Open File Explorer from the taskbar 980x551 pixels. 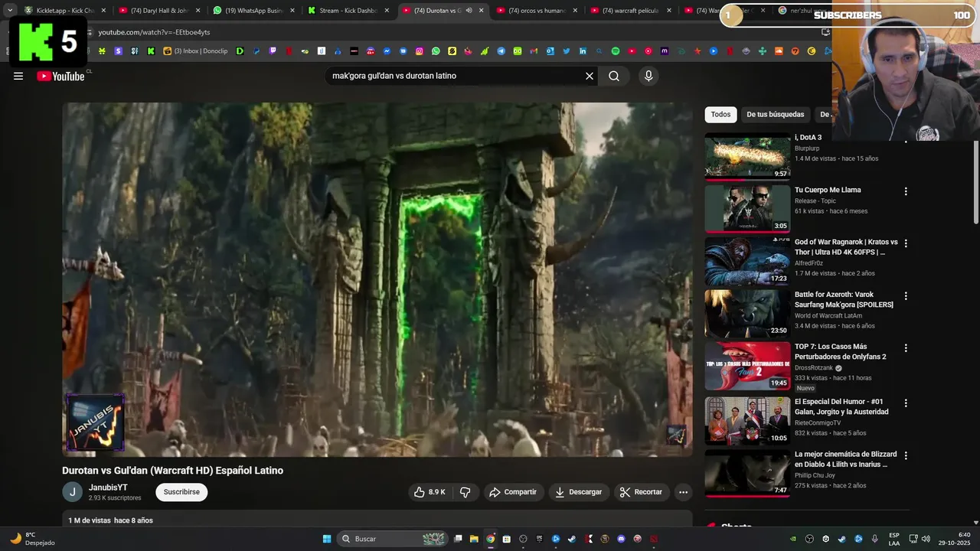coord(474,539)
